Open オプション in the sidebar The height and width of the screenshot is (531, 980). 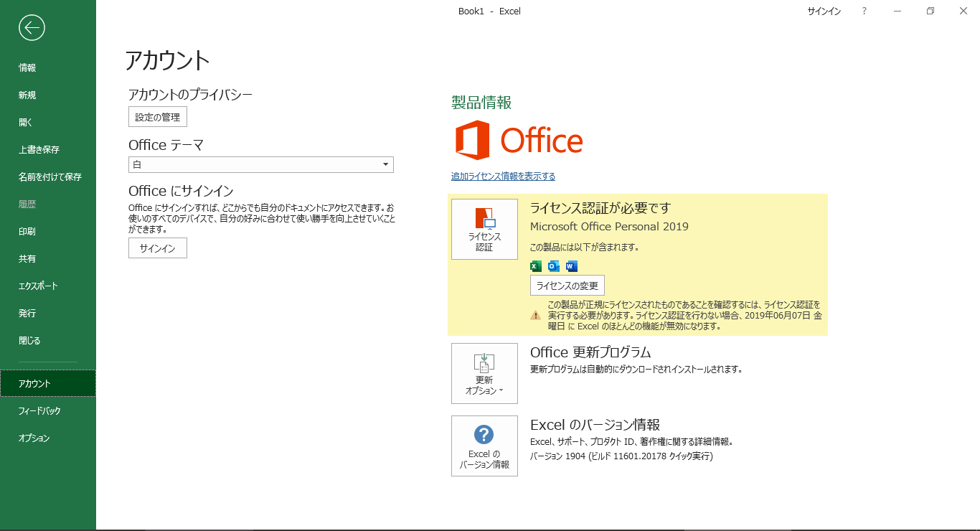(48, 438)
